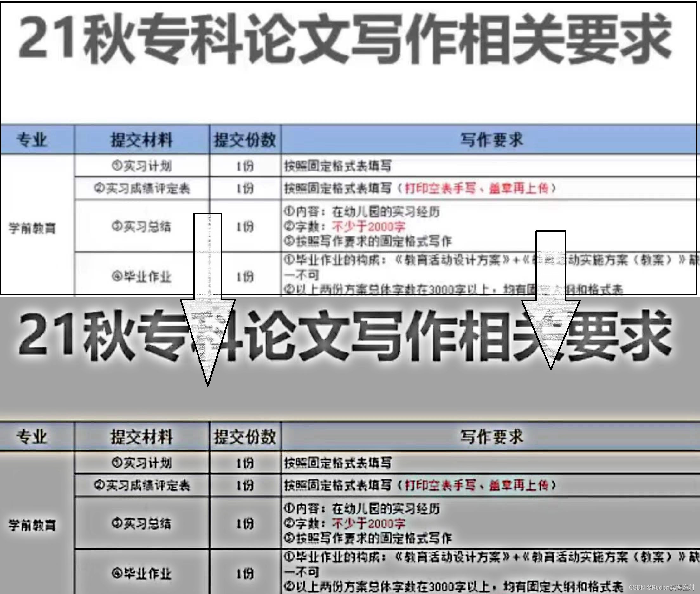Click the CSDN @Rudon滨海渔村 watermark
The width and height of the screenshot is (700, 594).
(661, 588)
